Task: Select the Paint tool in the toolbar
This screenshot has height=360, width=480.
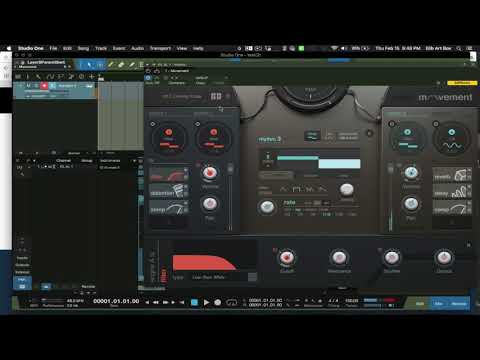Action: click(x=132, y=64)
